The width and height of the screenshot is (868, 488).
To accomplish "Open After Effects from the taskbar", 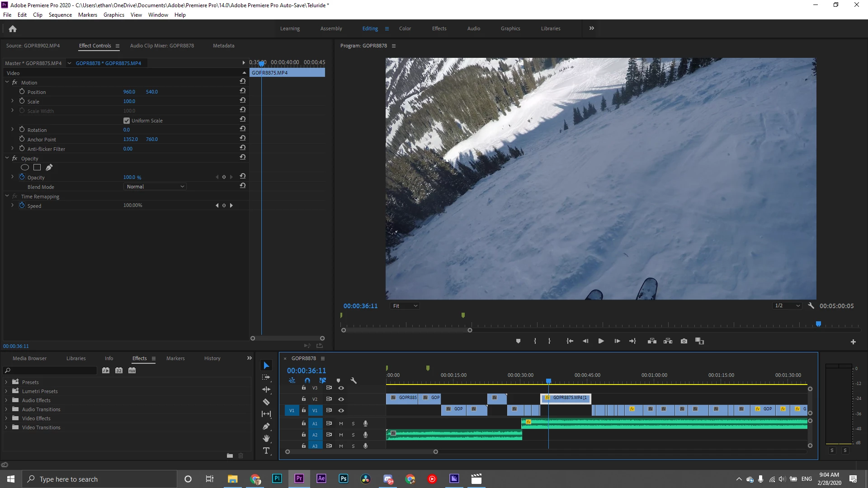I will [321, 479].
